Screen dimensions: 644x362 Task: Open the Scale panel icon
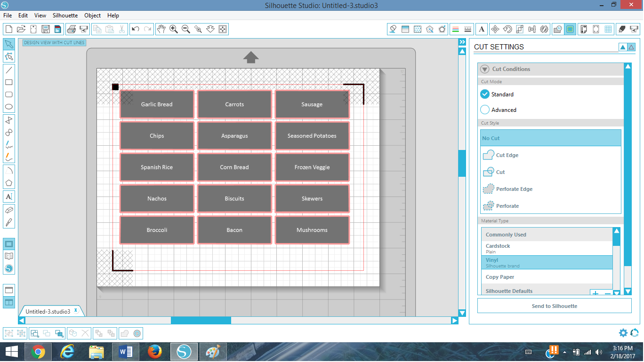pos(520,29)
